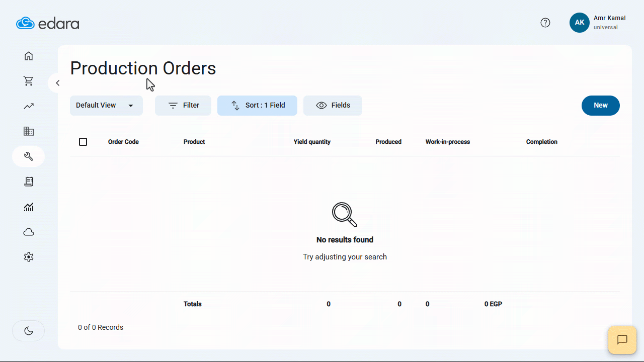Open the Filter button

(183, 106)
